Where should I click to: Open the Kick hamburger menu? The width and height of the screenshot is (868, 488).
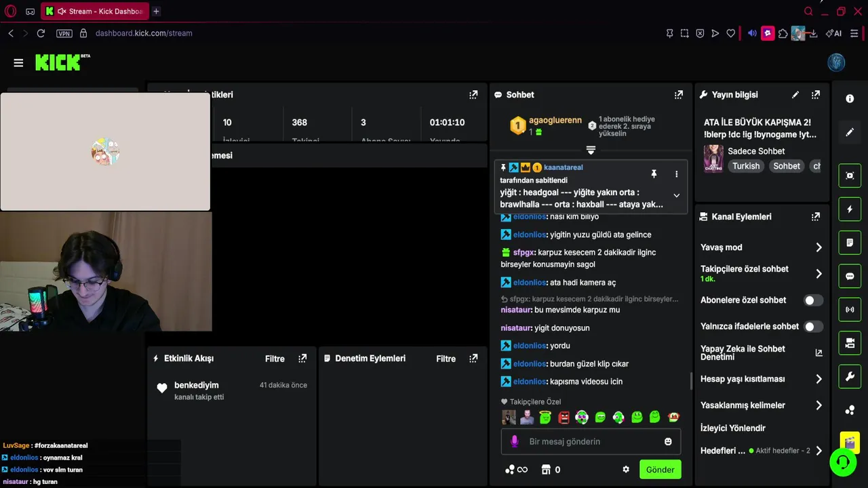18,63
